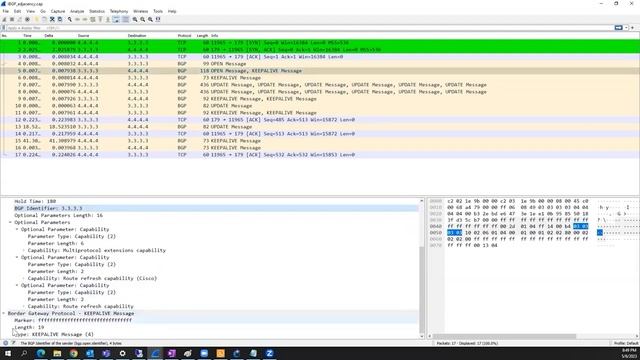Sort by Info column header
This screenshot has height=360, width=640.
(214, 36)
